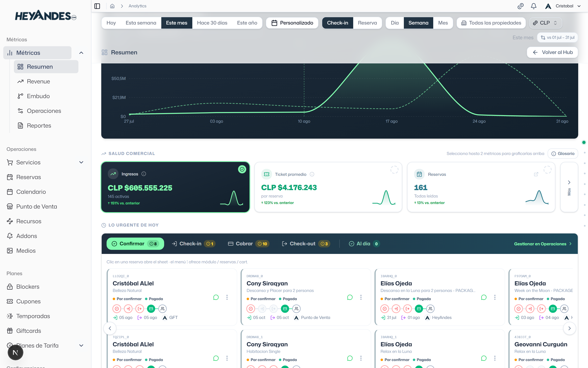Set chart granularity to Mes
The height and width of the screenshot is (368, 588).
443,23
